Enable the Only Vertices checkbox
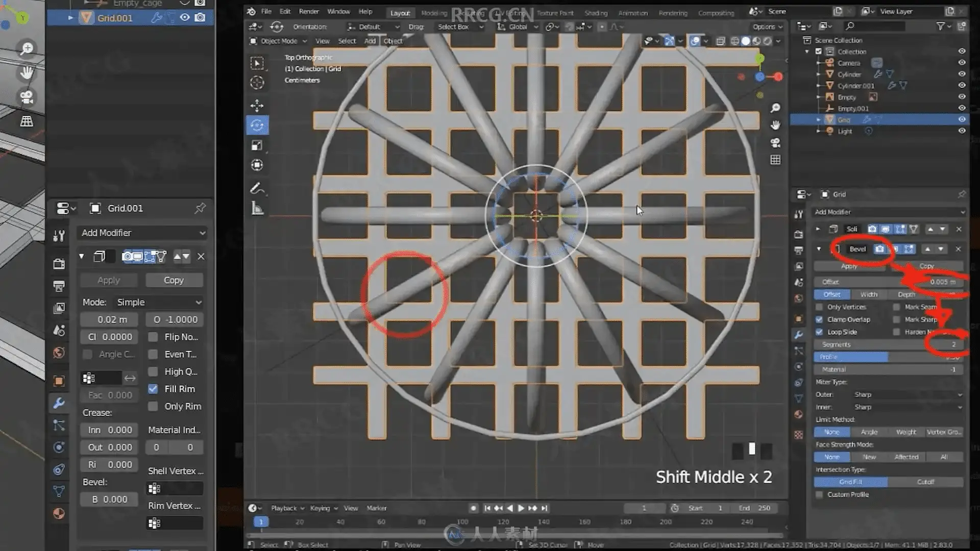The image size is (980, 551). point(819,307)
